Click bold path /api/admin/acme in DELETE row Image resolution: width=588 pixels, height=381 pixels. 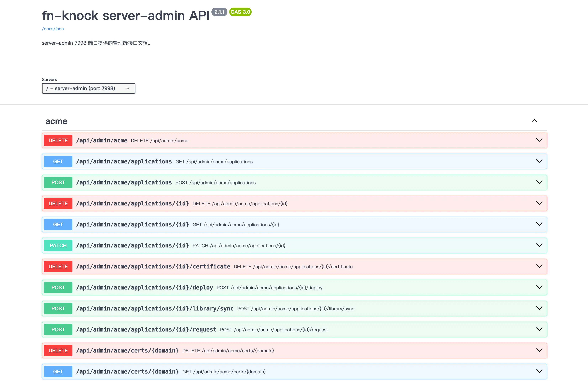pos(102,140)
